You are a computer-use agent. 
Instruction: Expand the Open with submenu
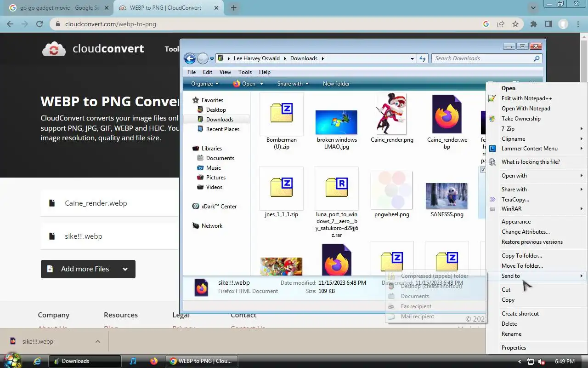tap(536, 176)
